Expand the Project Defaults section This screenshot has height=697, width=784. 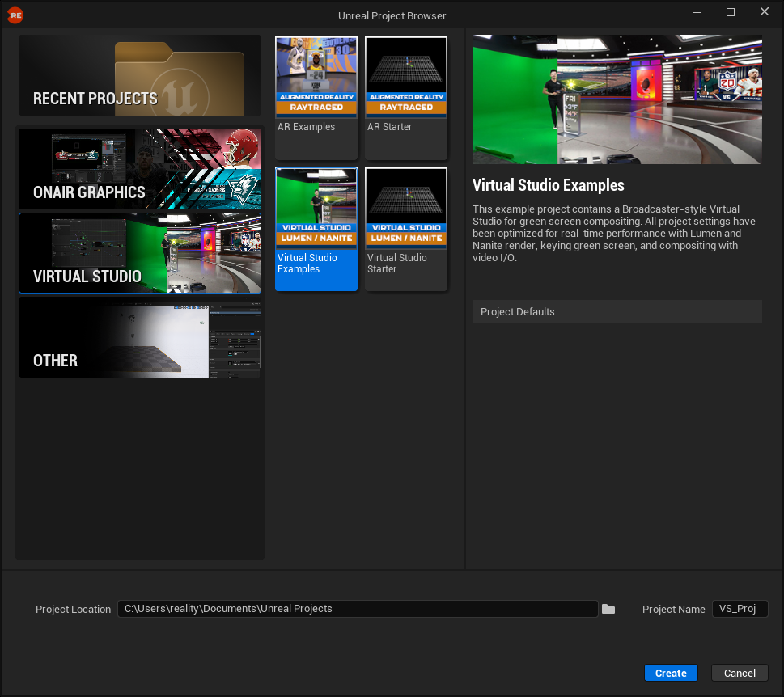coord(617,312)
